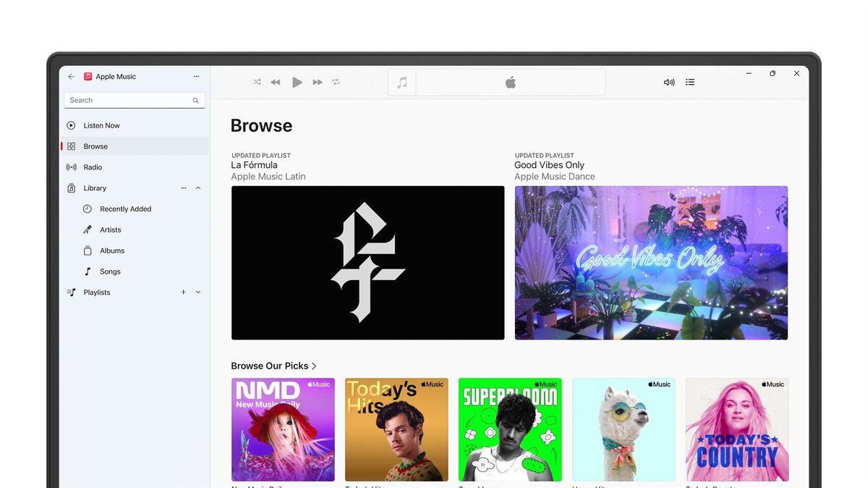Open the volume control
This screenshot has height=488, width=868.
669,83
